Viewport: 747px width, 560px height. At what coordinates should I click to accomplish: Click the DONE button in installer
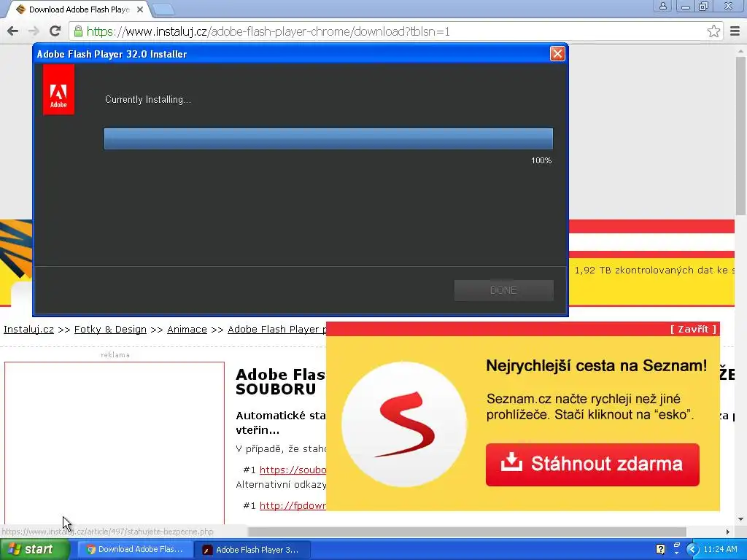click(503, 290)
